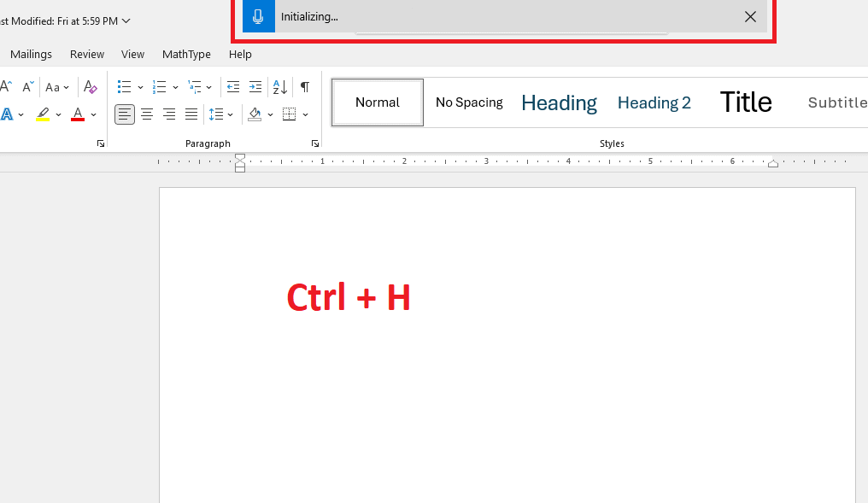Expand the Last Modified dropdown chevron
The width and height of the screenshot is (868, 503).
[126, 21]
